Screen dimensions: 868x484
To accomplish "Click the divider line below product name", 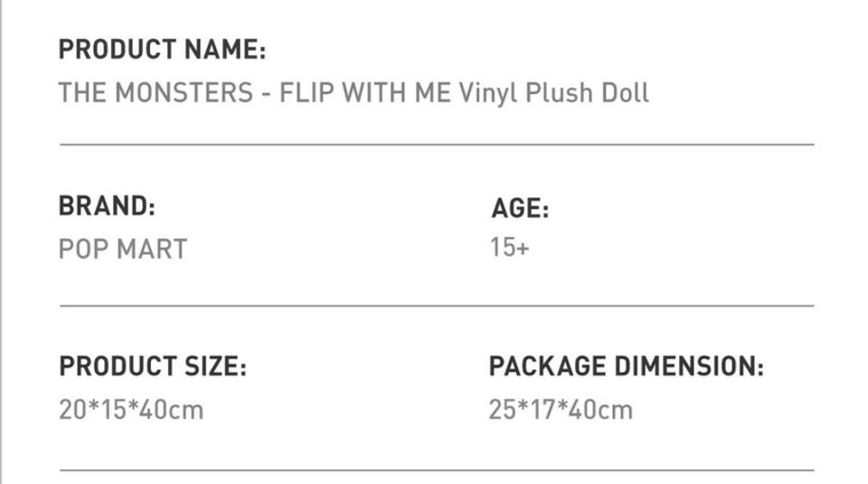I will coord(437,144).
